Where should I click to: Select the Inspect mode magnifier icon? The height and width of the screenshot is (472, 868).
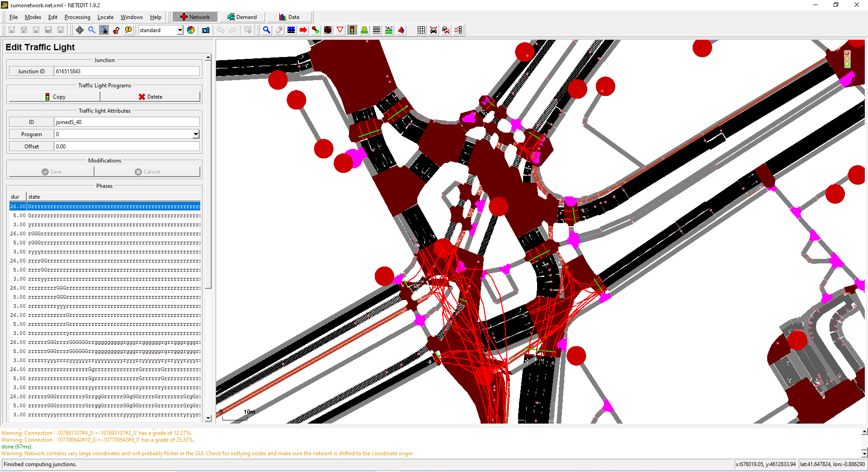(x=267, y=30)
